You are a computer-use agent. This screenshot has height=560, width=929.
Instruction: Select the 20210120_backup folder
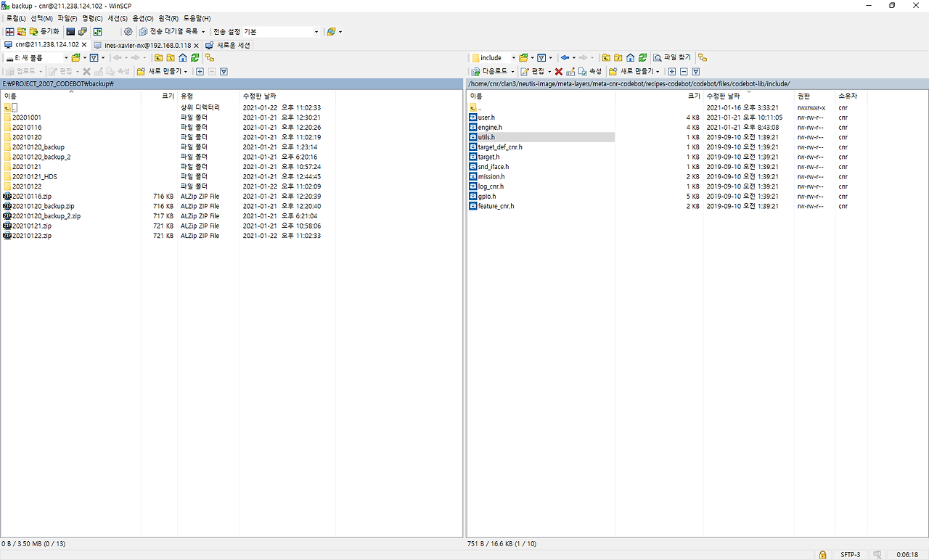click(38, 147)
